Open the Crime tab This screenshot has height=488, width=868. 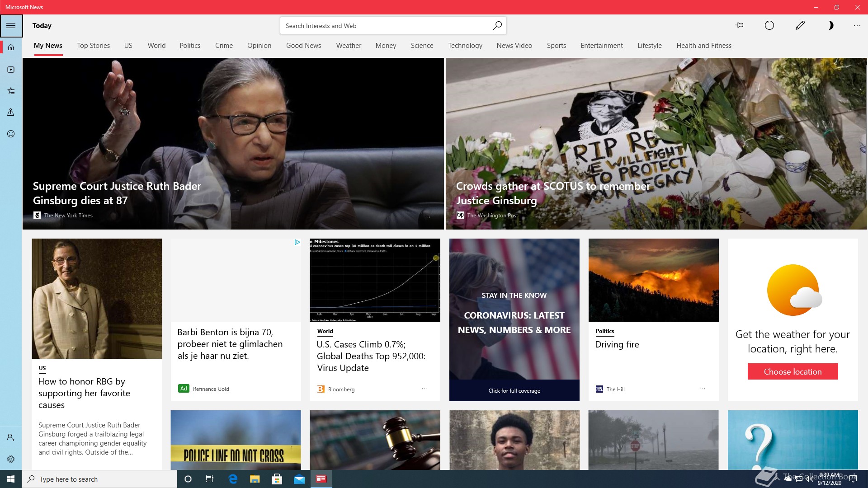224,46
